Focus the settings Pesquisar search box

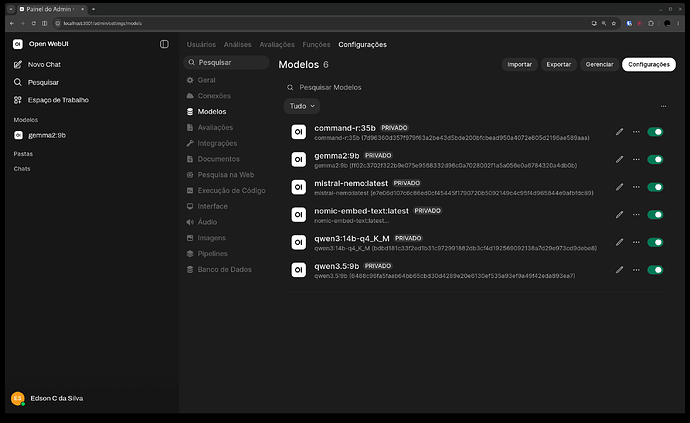pyautogui.click(x=226, y=63)
